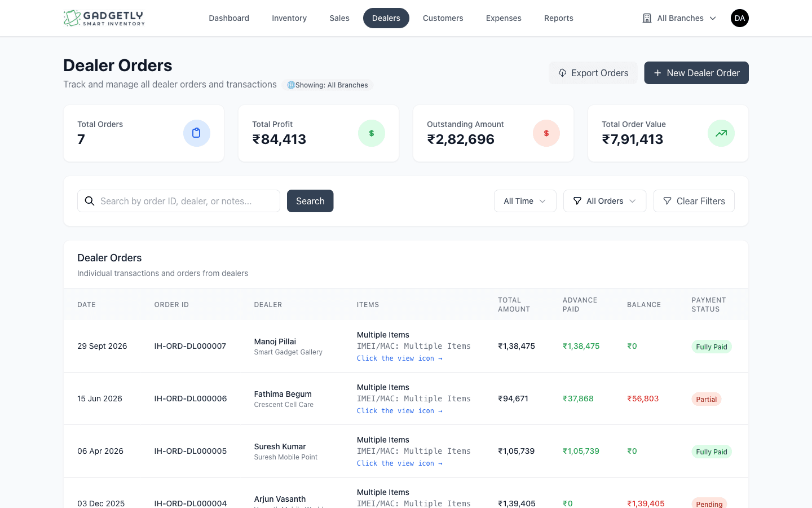Select dealer name Suresh Kumar

tap(280, 446)
